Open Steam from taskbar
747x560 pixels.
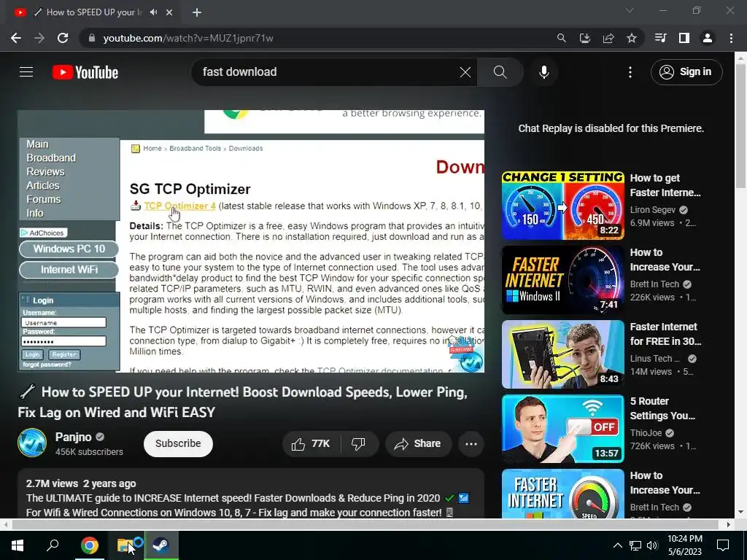click(161, 545)
